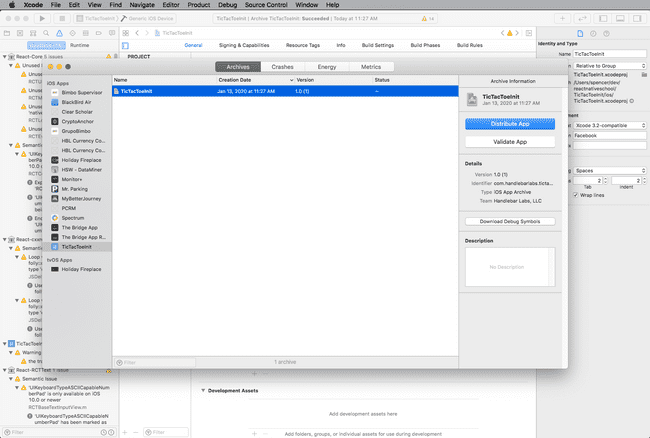
Task: Select Holiday Fireplace under tvOS Apps
Action: (77, 269)
